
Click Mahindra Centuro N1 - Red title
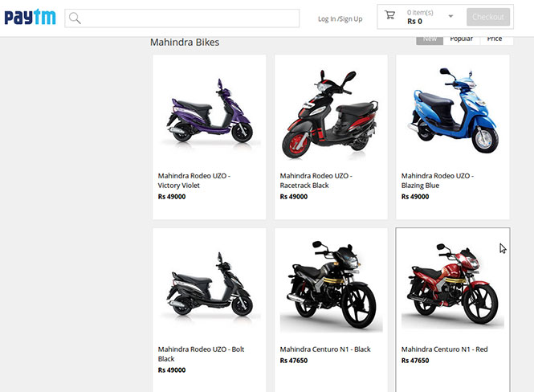[x=444, y=349]
